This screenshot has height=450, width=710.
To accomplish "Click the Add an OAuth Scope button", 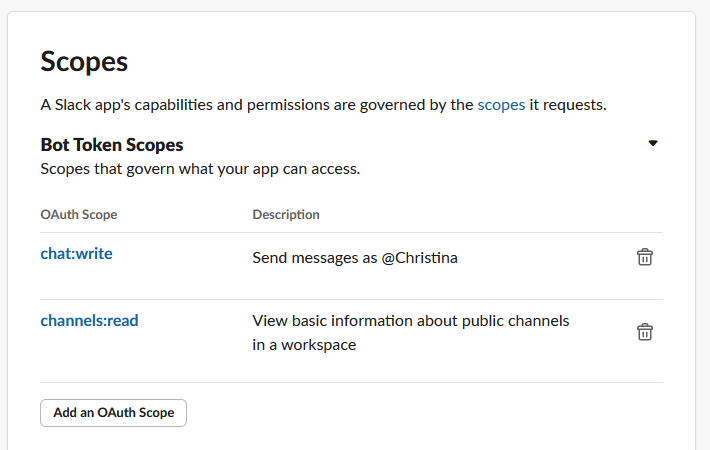I will click(113, 412).
